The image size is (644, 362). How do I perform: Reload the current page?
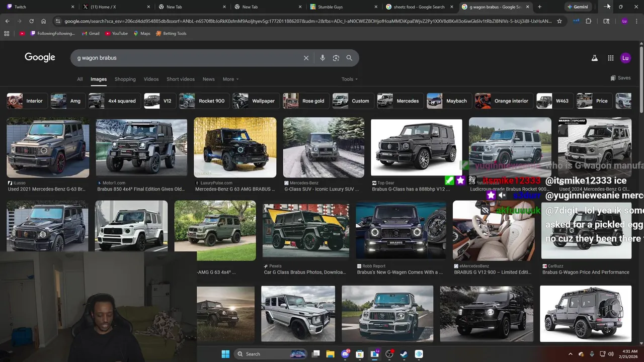click(31, 21)
